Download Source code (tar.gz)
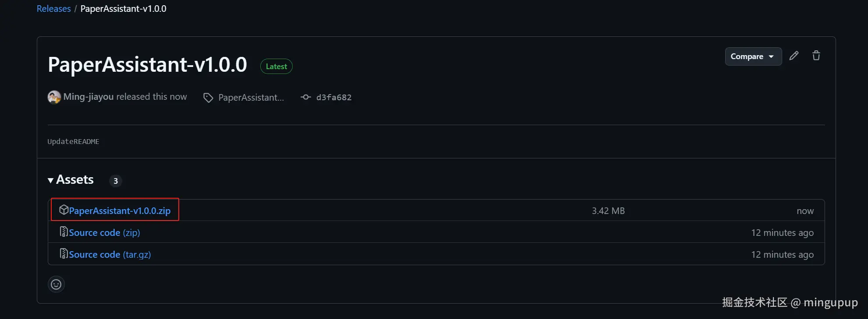The width and height of the screenshot is (868, 319). (x=110, y=255)
